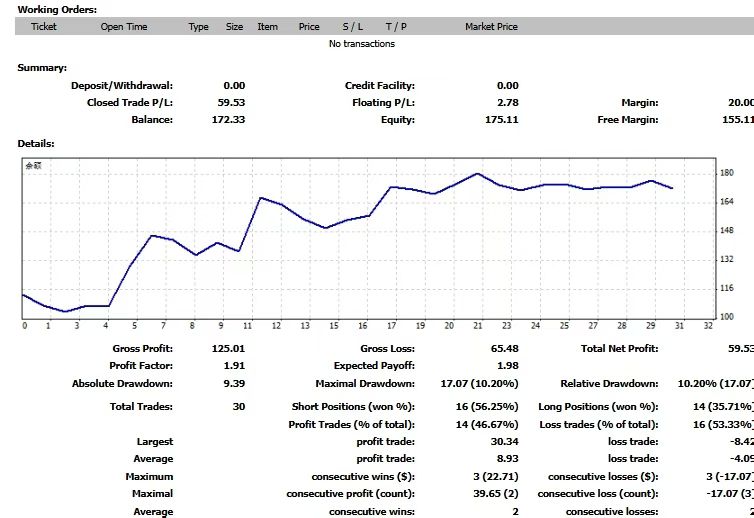Click the No transactions message
The image size is (754, 518).
click(362, 44)
